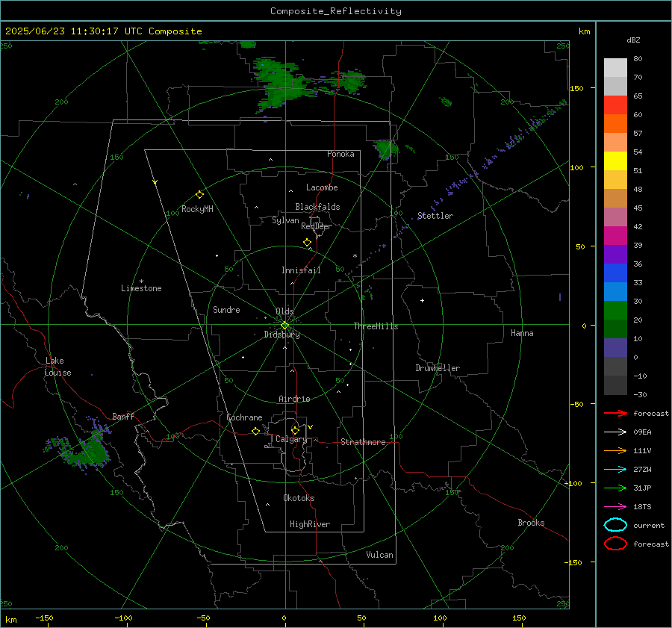Select the cyan 27ZW arrow icon

(x=615, y=470)
